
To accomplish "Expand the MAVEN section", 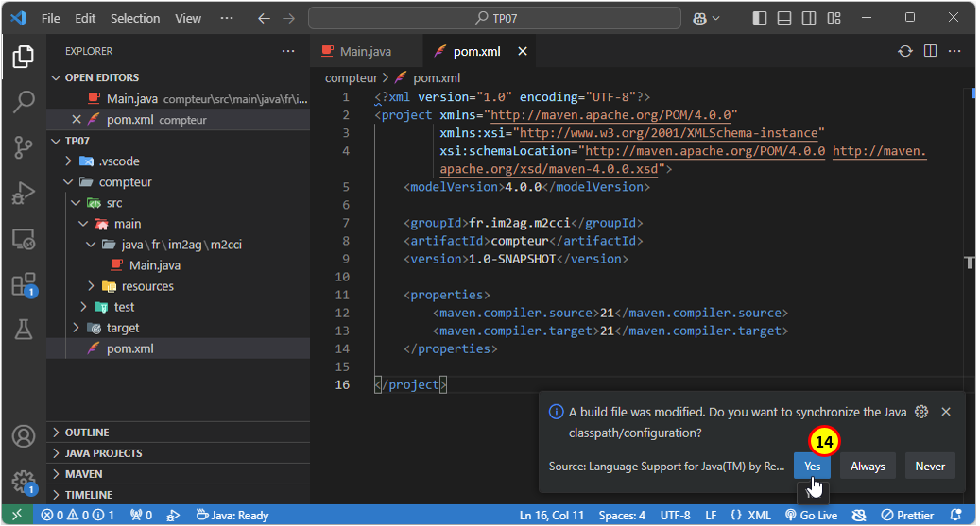I will (84, 474).
